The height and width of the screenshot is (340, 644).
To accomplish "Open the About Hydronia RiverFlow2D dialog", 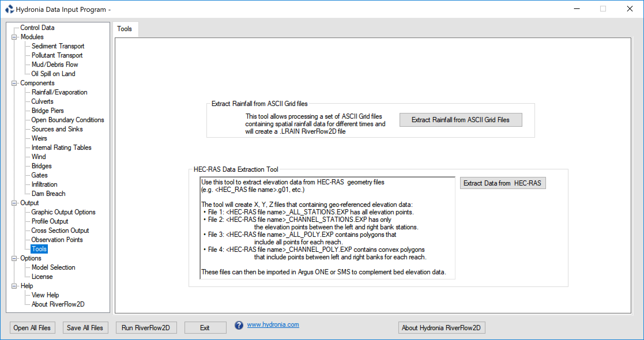I will pos(442,328).
